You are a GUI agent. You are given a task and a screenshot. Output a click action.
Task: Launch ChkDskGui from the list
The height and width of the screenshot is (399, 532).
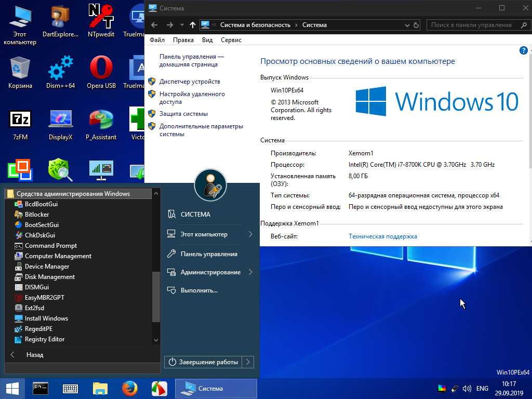click(39, 235)
